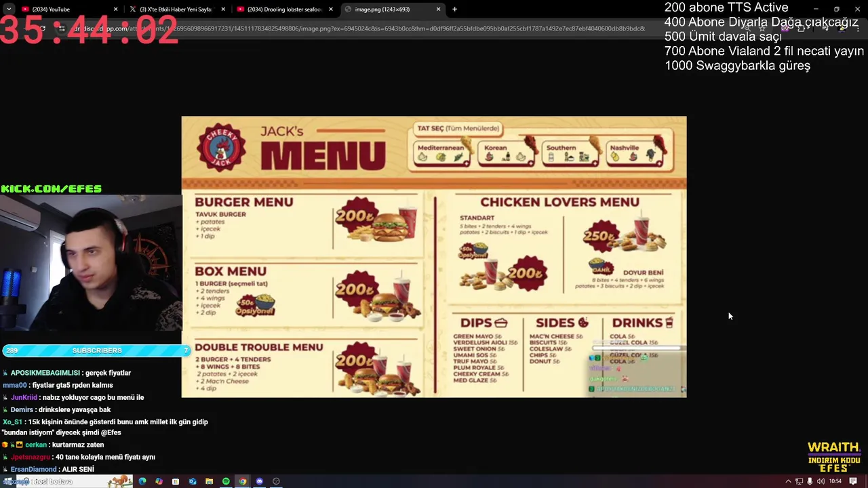
Task: Click the subscribers progress bar
Action: pos(96,350)
